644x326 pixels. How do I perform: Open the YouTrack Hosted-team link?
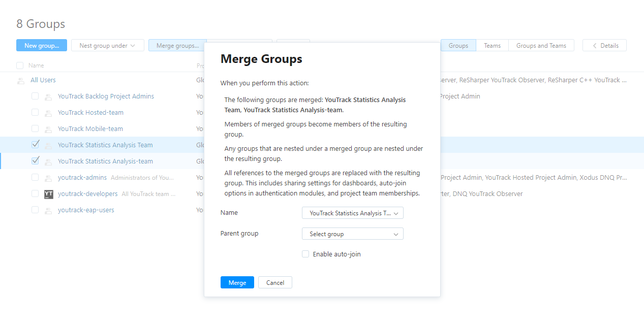(90, 113)
